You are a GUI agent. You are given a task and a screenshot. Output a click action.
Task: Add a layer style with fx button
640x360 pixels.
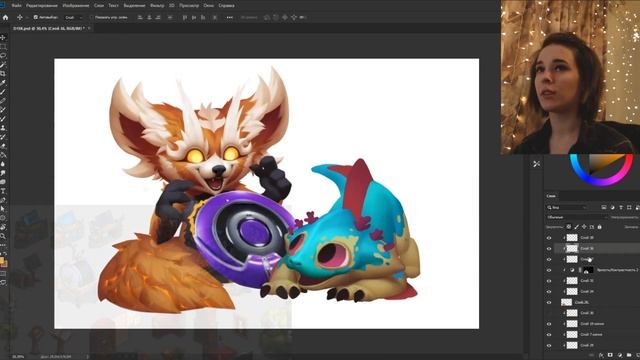601,355
